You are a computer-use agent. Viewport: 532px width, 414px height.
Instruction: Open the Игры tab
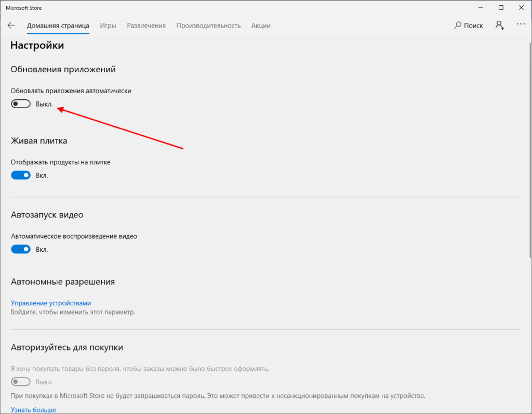tap(108, 26)
